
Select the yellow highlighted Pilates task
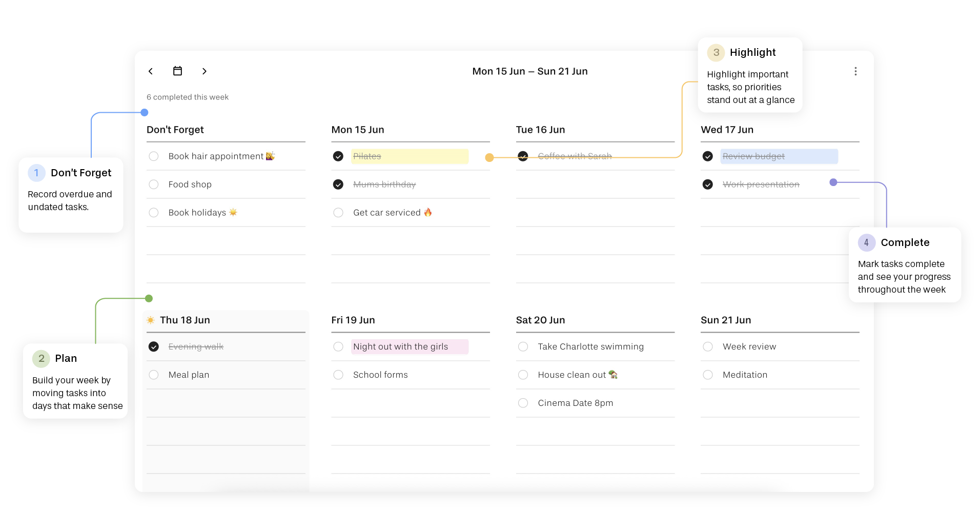point(410,156)
